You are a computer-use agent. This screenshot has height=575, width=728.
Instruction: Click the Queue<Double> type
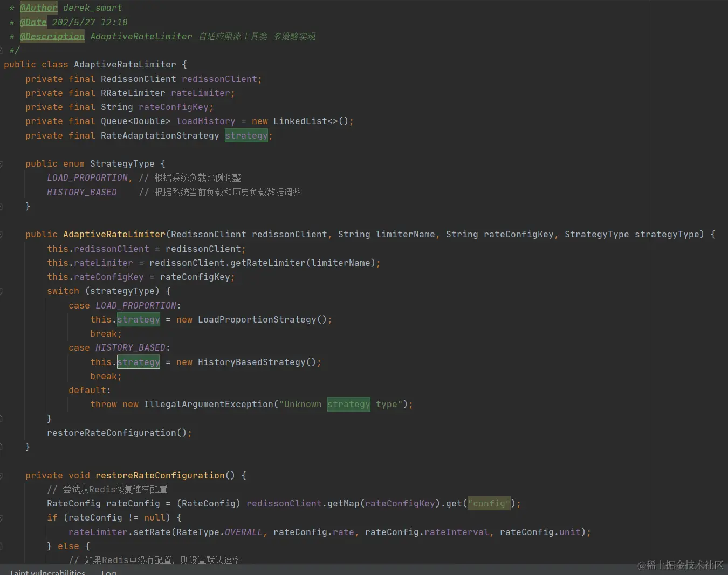[136, 121]
